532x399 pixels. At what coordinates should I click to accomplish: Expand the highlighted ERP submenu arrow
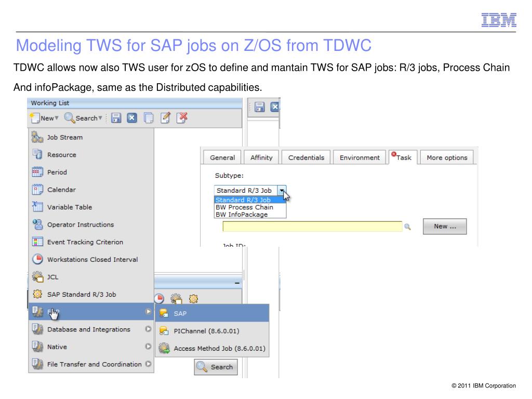click(x=148, y=312)
